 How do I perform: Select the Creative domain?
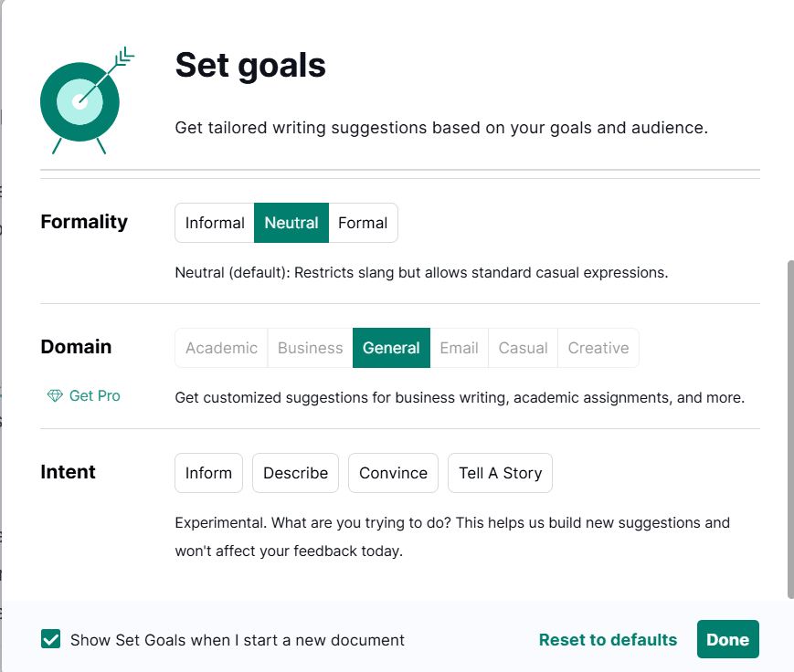point(598,348)
